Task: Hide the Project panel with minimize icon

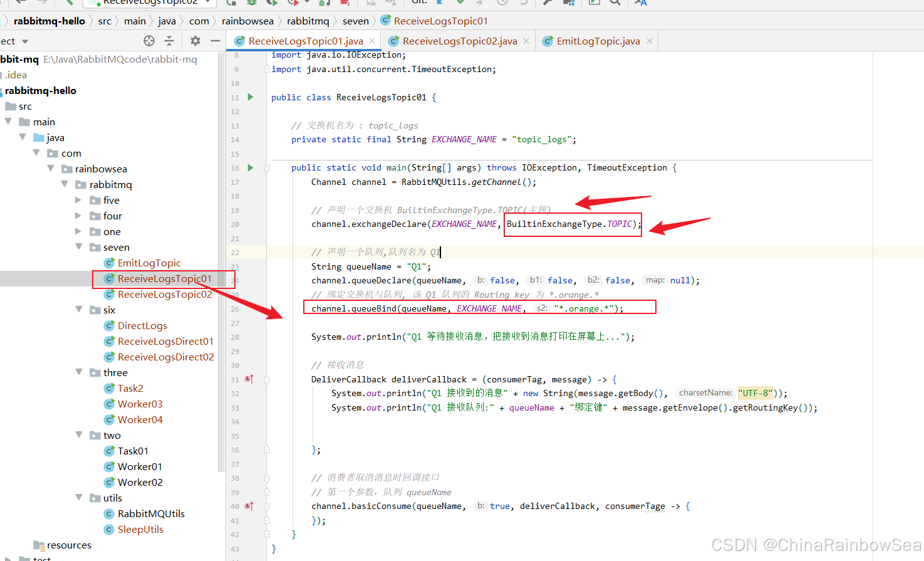Action: click(215, 41)
